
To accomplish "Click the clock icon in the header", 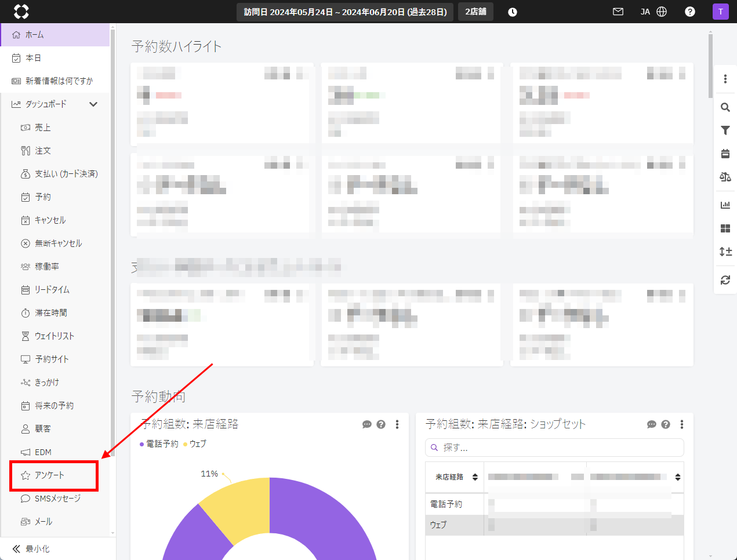I will click(x=513, y=12).
